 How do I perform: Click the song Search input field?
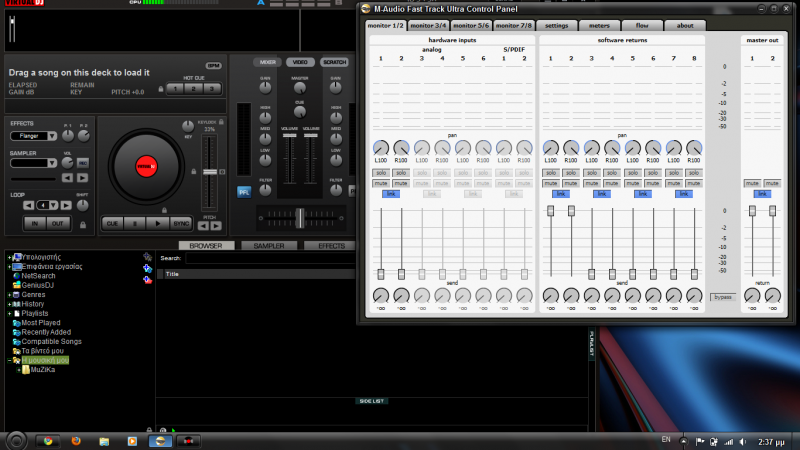270,258
